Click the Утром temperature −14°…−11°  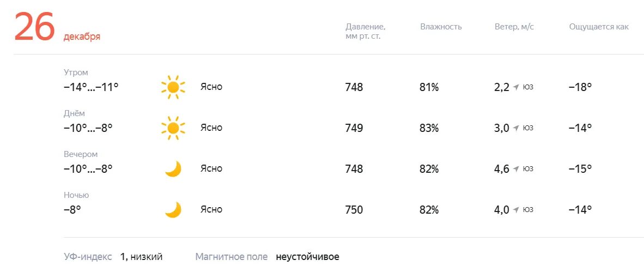[91, 87]
